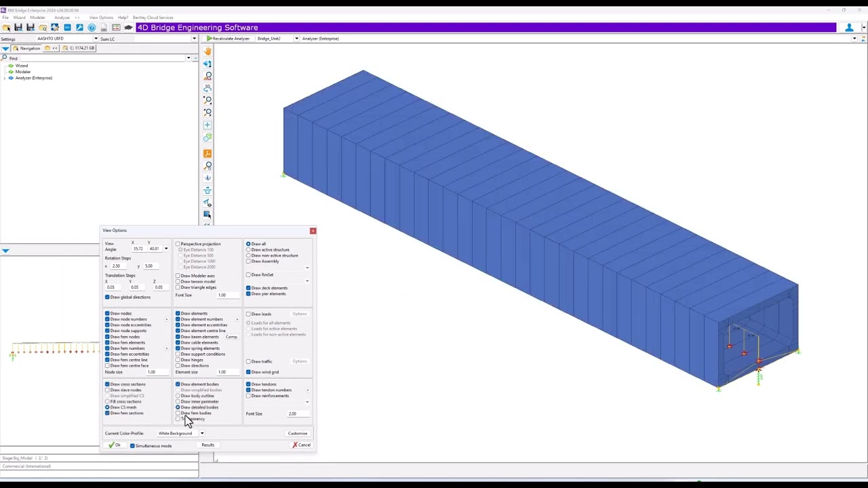The height and width of the screenshot is (488, 868).
Task: Open the View Options menu
Action: (101, 18)
